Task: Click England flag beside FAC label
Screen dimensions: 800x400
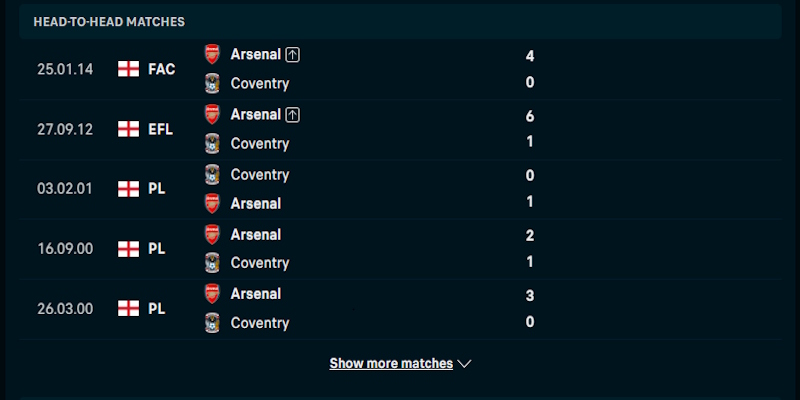Action: [129, 69]
